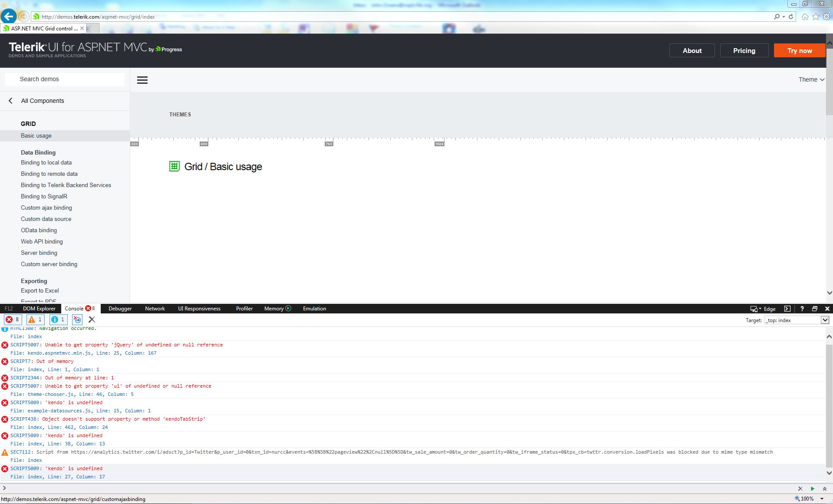
Task: Go back with the browser Back arrow
Action: 8,16
